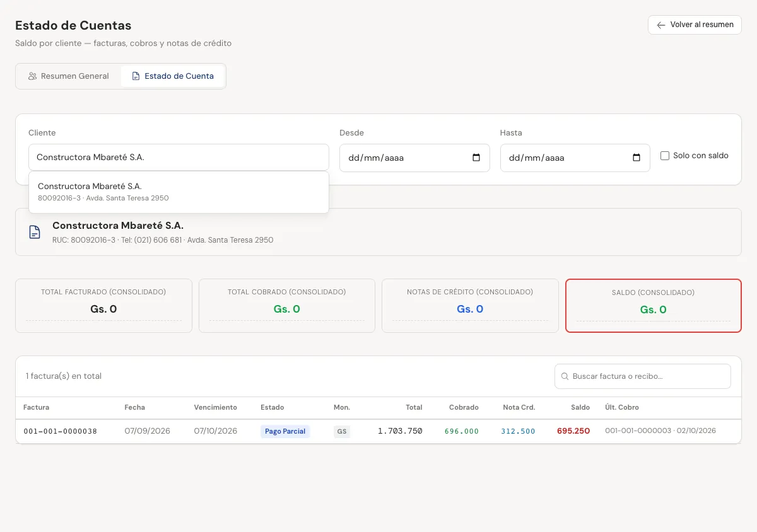Open the Hasta calendar picker icon
Viewport: 757px width, 532px height.
(x=637, y=158)
